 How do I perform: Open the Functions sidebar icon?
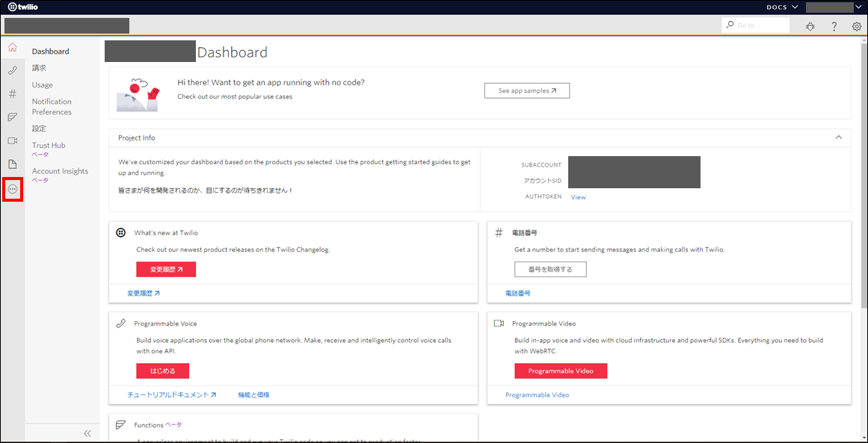point(12,117)
